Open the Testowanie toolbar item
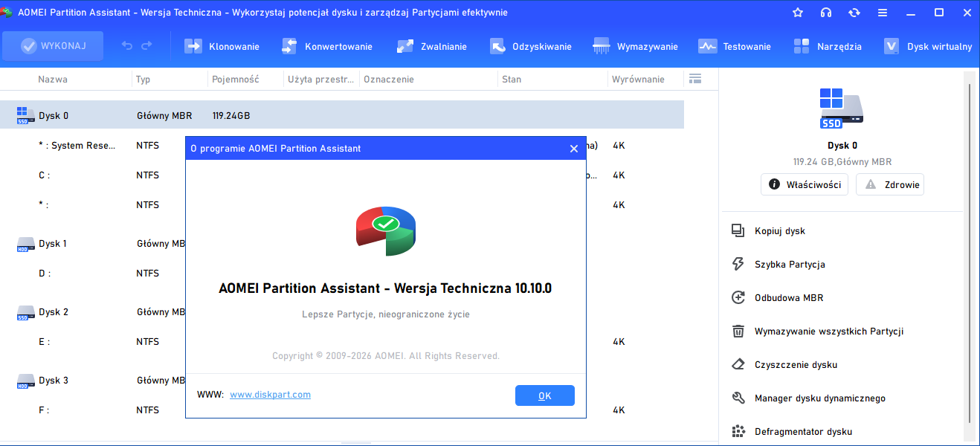The image size is (980, 446). coord(734,46)
